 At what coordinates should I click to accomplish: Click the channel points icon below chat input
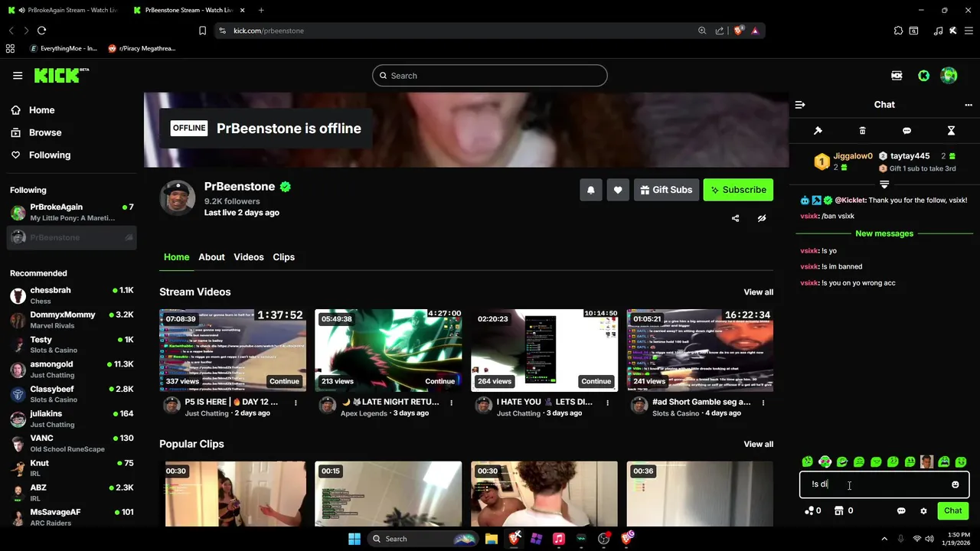809,510
